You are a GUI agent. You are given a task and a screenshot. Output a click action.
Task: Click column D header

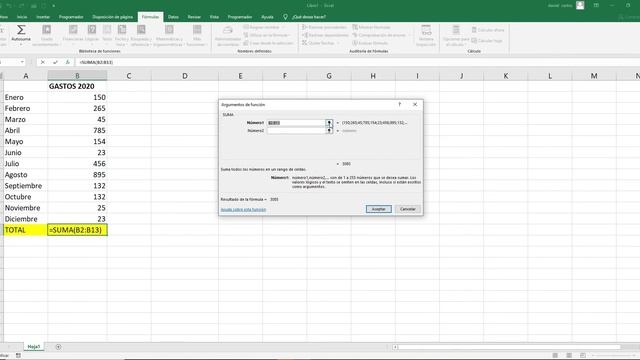pyautogui.click(x=185, y=76)
